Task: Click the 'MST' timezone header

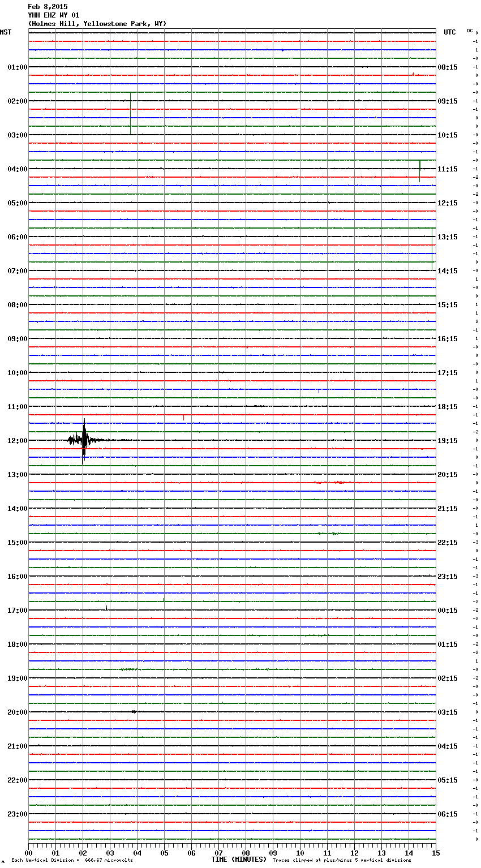Action: (6, 32)
